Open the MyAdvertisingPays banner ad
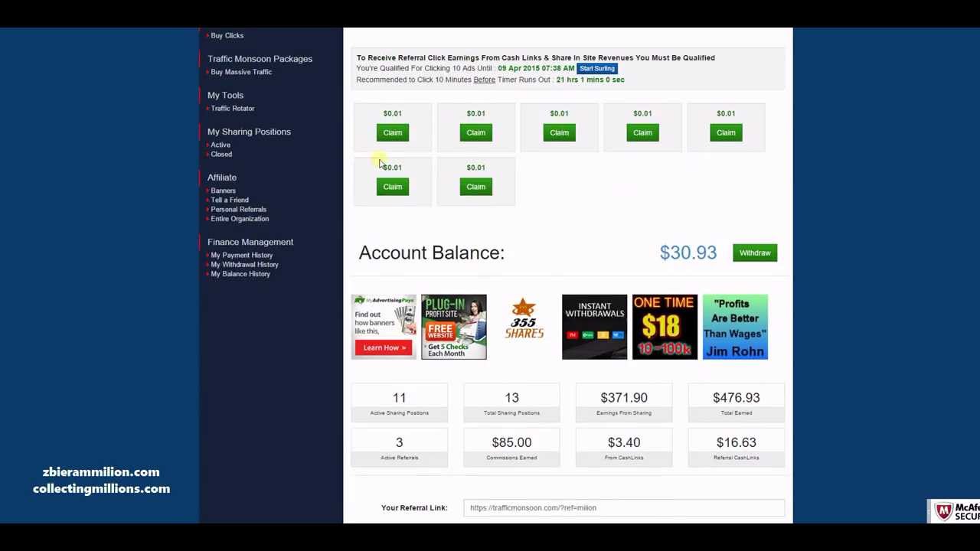Image resolution: width=980 pixels, height=551 pixels. 384,327
